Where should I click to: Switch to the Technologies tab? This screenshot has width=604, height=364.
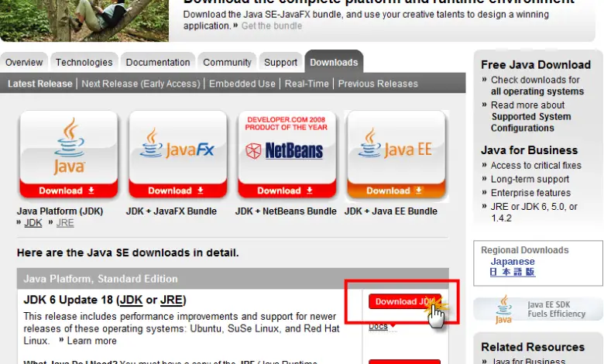(x=84, y=63)
